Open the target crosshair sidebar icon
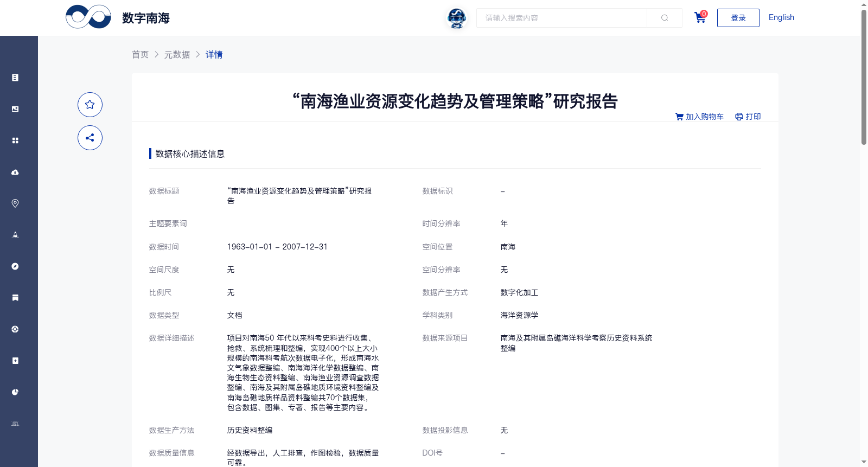 coord(15,329)
